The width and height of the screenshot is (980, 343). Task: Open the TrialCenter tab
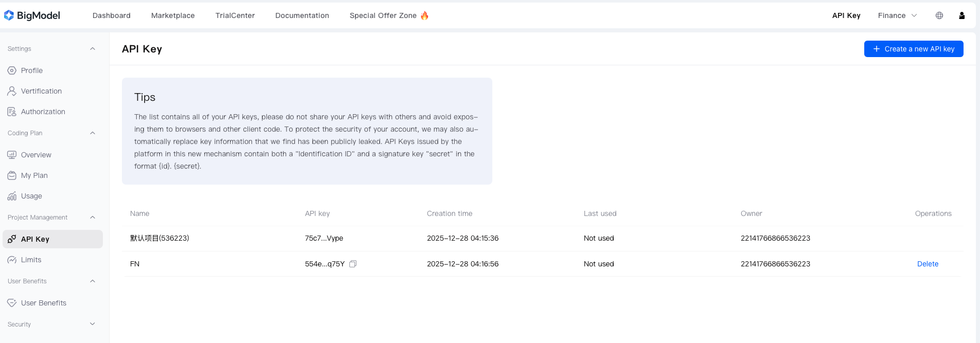tap(235, 15)
